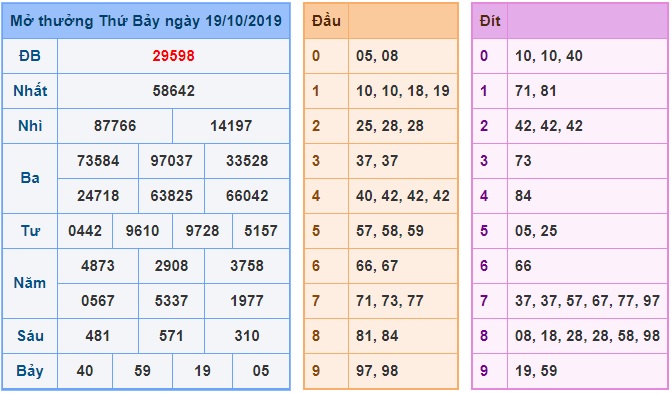Click the ĐB row label

[x=30, y=56]
